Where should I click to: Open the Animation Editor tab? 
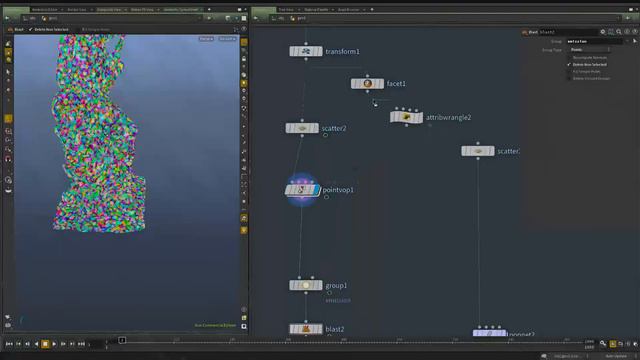click(44, 9)
